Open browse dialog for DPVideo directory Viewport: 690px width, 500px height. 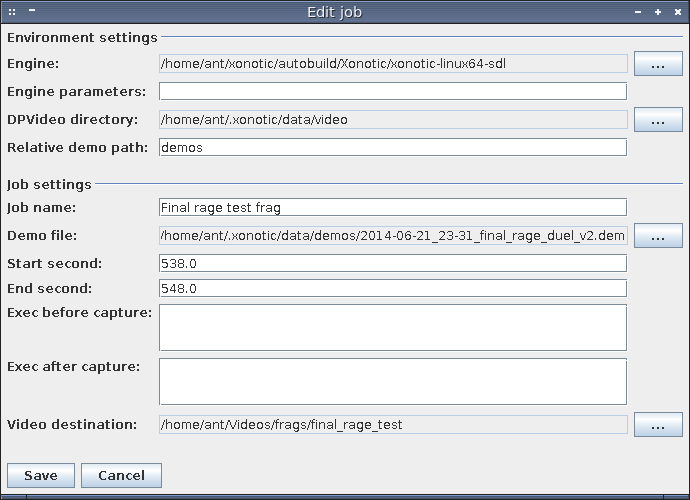[x=658, y=120]
